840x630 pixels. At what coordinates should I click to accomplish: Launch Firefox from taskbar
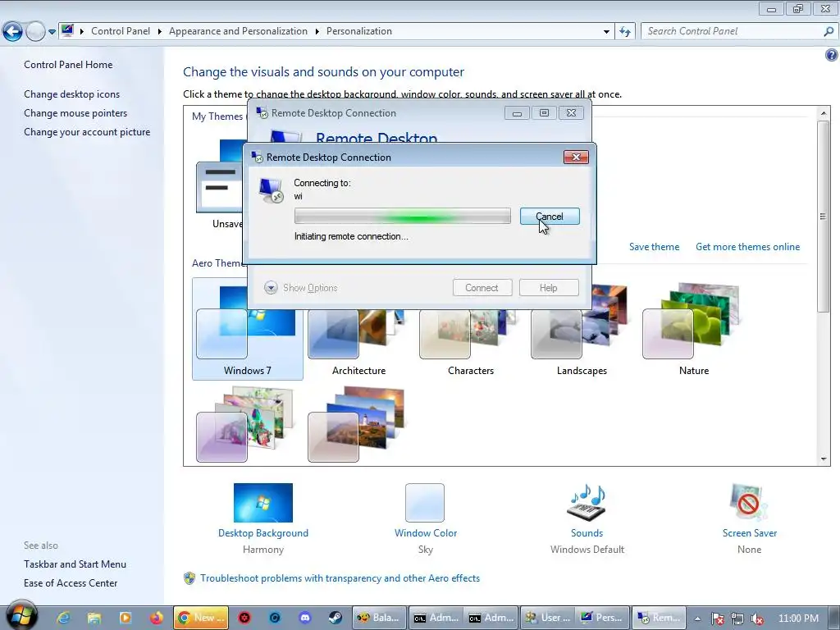[157, 618]
